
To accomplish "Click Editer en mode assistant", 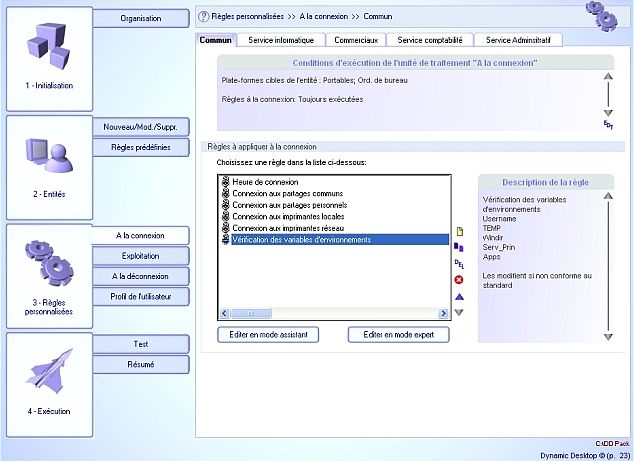I will coord(268,335).
